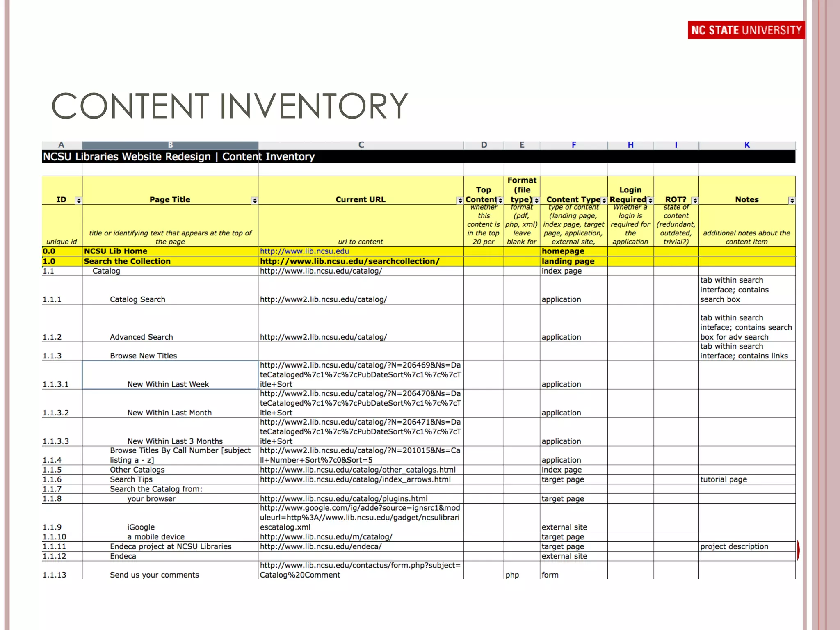Image resolution: width=840 pixels, height=630 pixels.
Task: Click the 'Browse New Titles' cell
Action: (170, 352)
